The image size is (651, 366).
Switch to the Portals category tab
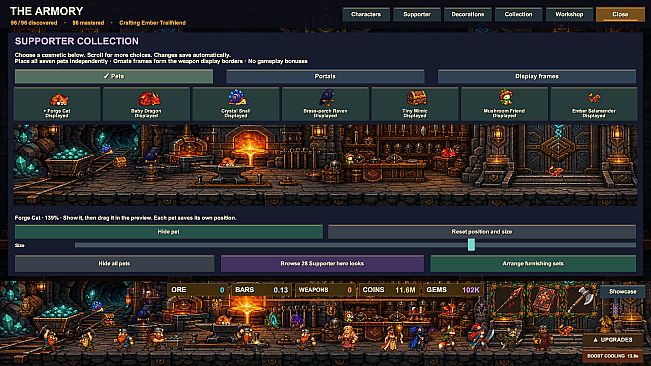point(325,76)
